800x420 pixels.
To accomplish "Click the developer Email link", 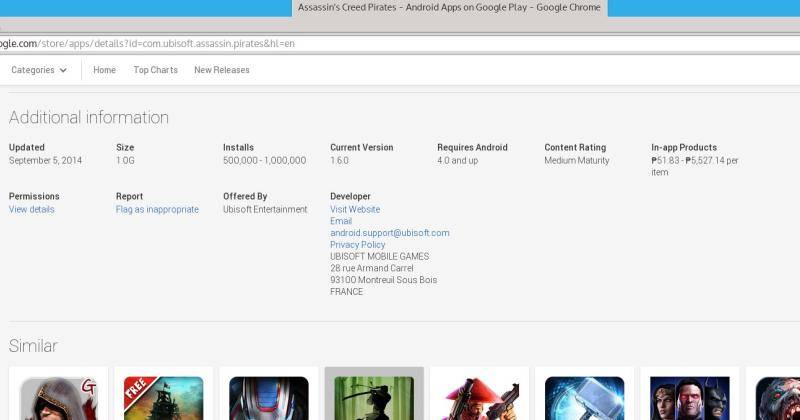I will [341, 221].
